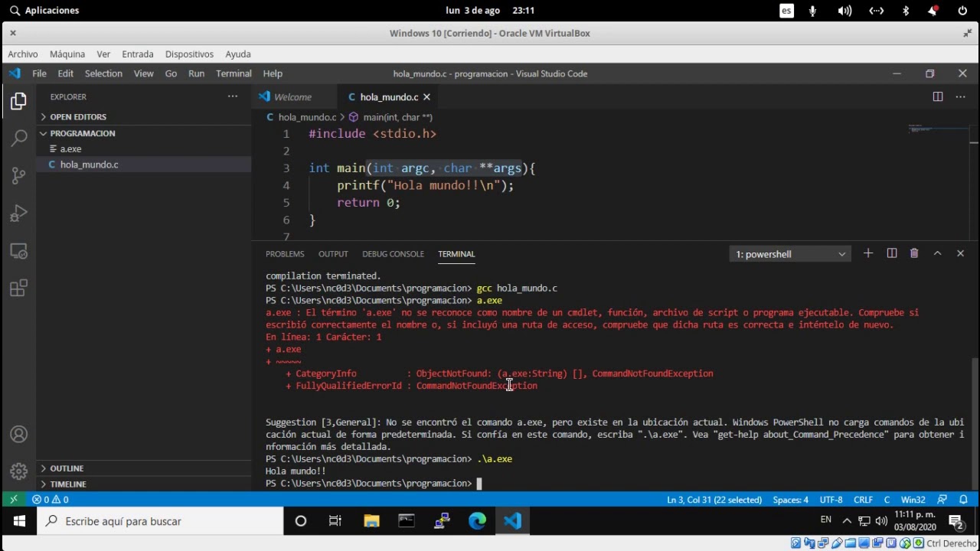Image resolution: width=980 pixels, height=551 pixels.
Task: Open Microsoft Edge from the taskbar
Action: [477, 521]
